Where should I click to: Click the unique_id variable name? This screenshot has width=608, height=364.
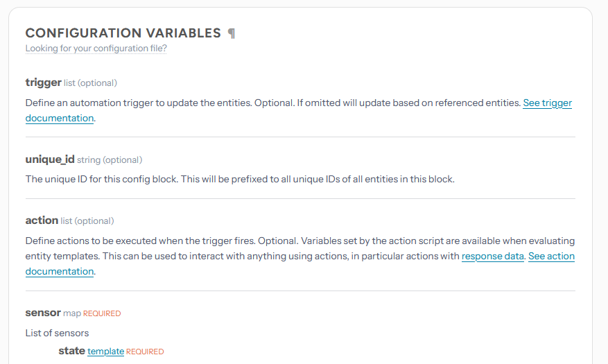coord(50,159)
